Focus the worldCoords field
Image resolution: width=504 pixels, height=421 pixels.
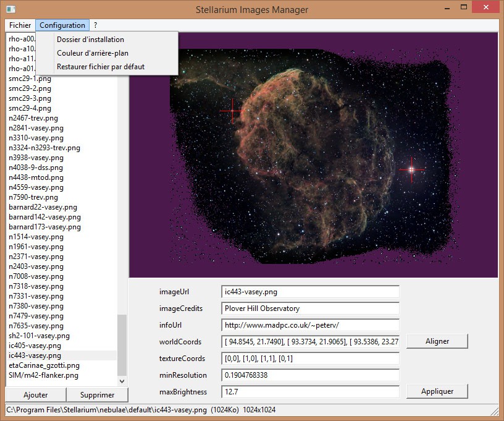click(310, 341)
